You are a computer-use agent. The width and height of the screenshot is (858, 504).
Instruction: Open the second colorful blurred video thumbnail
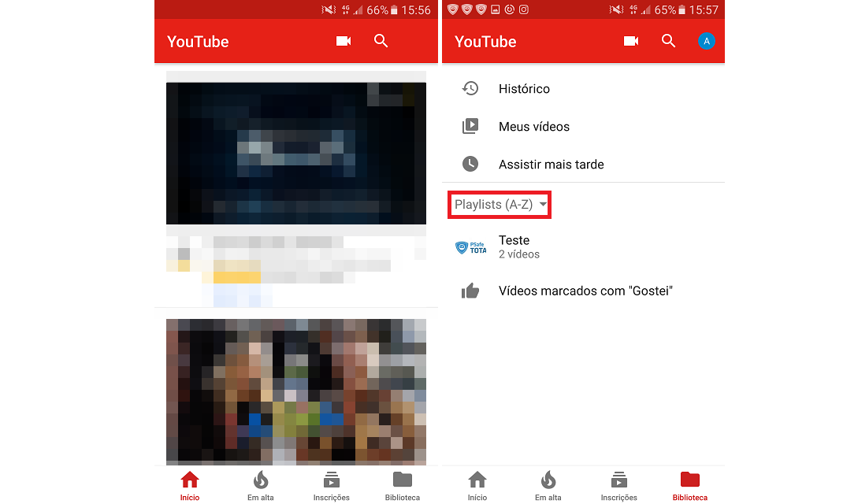click(x=295, y=390)
